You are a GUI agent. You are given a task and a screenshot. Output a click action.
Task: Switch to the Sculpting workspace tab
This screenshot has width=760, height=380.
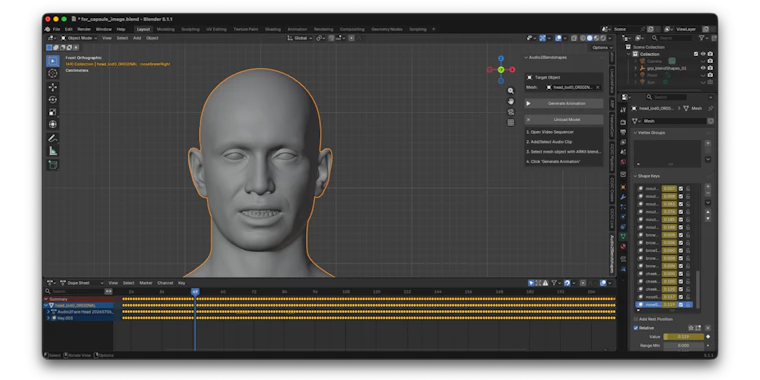pyautogui.click(x=190, y=29)
